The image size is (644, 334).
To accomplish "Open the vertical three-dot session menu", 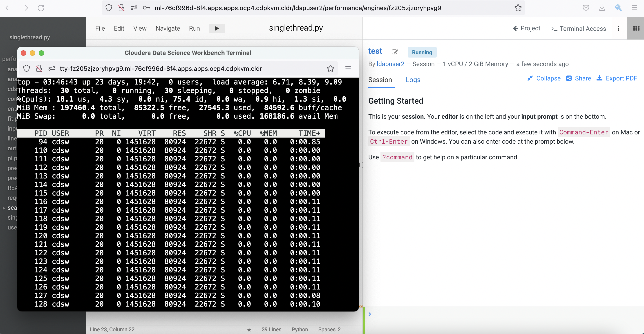I will 619,29.
